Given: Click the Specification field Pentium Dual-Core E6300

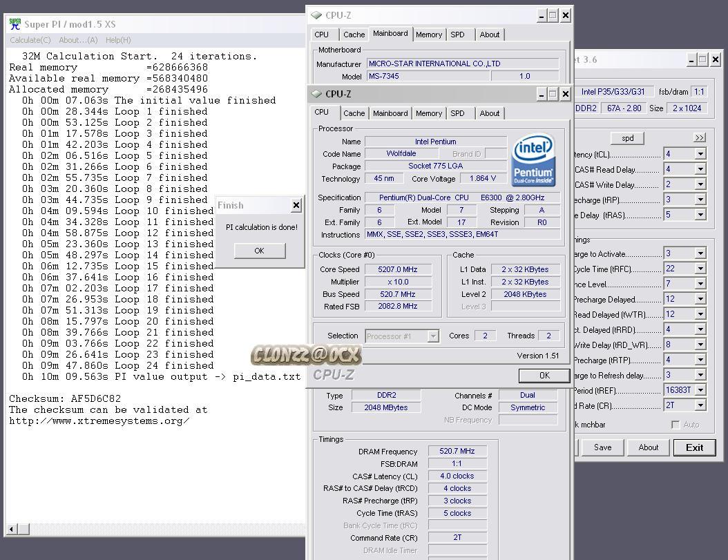Looking at the screenshot, I should pyautogui.click(x=462, y=197).
